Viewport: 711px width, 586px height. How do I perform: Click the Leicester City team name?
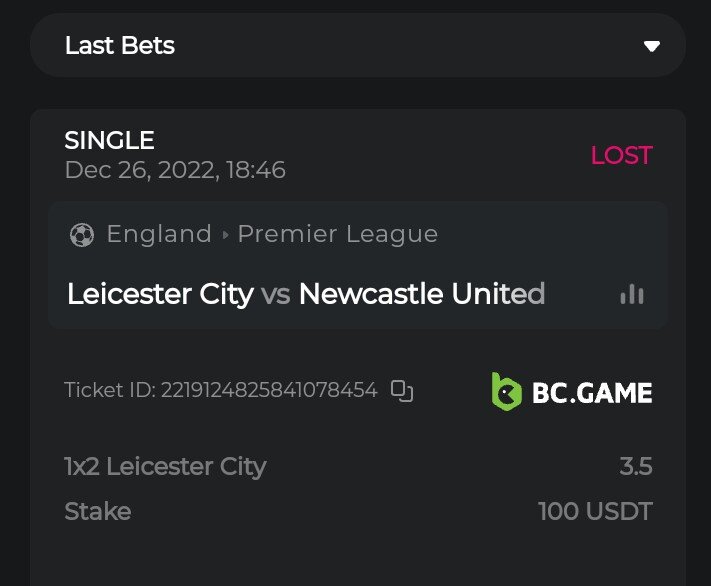pyautogui.click(x=160, y=294)
